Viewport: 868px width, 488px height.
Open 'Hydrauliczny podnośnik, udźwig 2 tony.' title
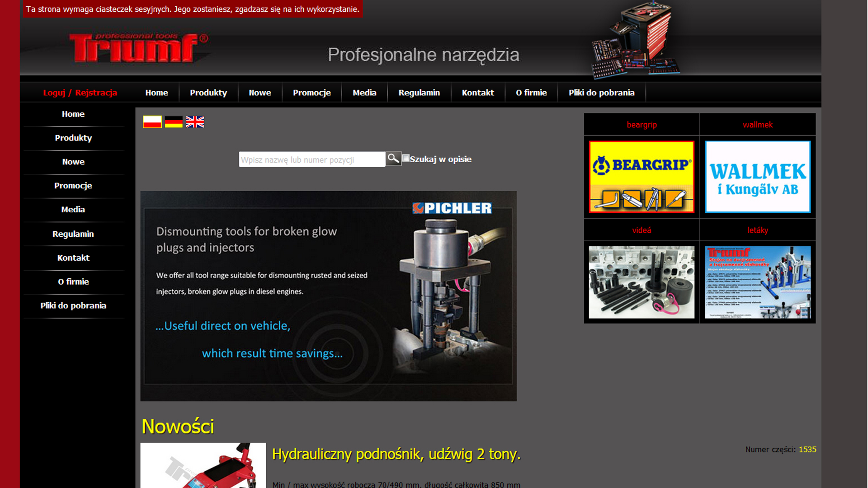coord(396,454)
